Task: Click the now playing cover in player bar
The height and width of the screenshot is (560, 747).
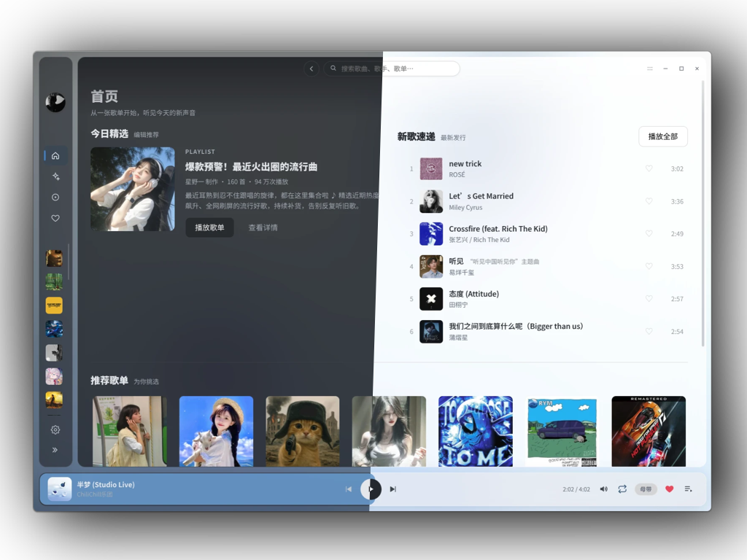Action: coord(60,489)
